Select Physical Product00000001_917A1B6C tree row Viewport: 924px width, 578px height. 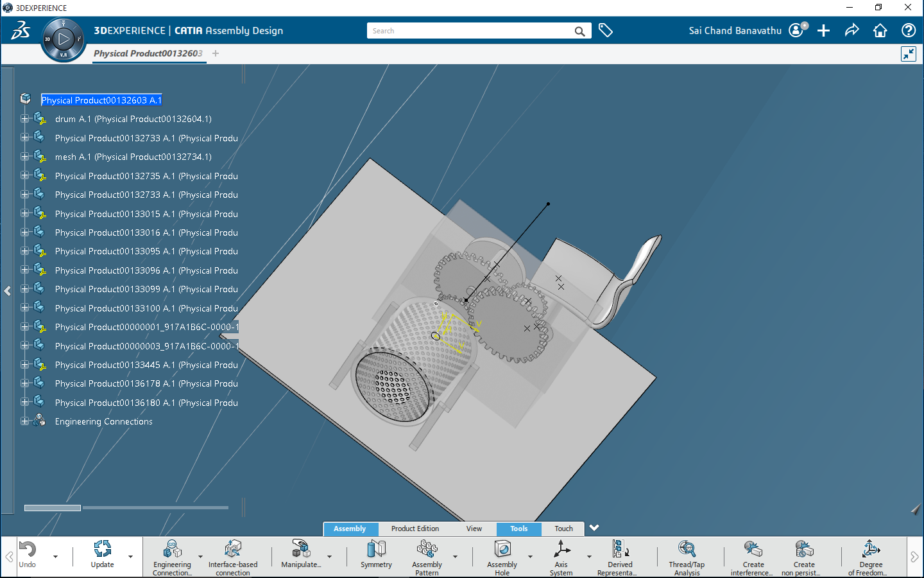point(147,327)
